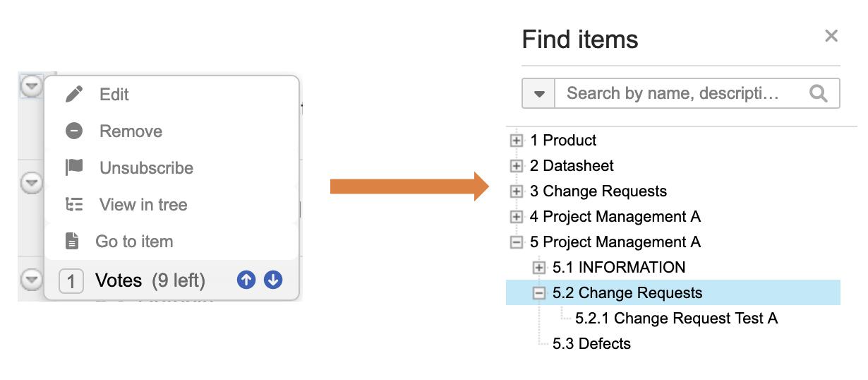Click the Go to item document icon

tap(72, 242)
